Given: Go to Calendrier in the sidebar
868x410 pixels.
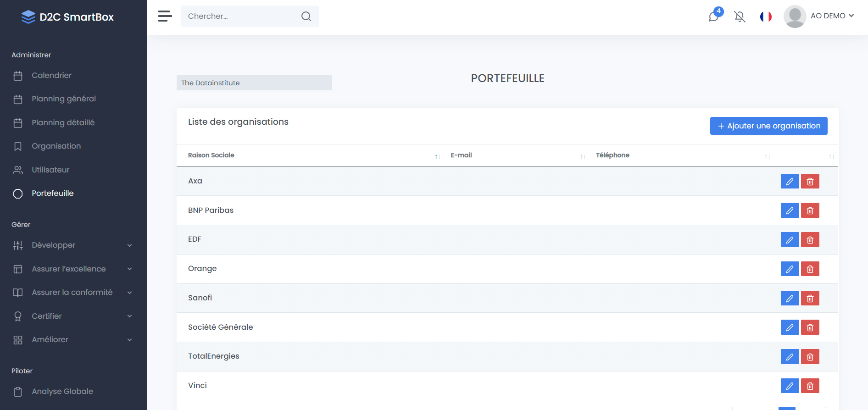Looking at the screenshot, I should [x=51, y=76].
